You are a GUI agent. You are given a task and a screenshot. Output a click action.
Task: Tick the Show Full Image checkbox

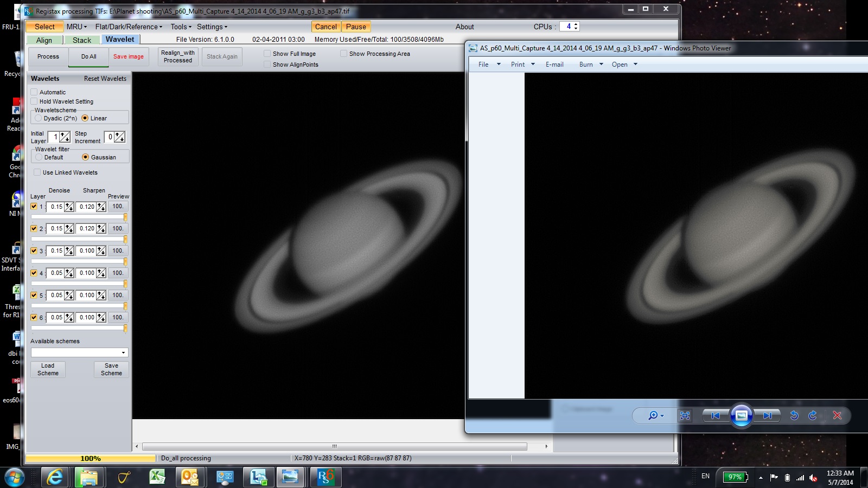point(267,54)
